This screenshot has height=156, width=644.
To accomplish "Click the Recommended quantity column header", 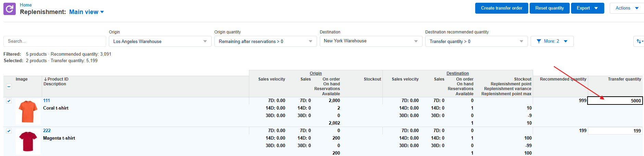I will [563, 79].
